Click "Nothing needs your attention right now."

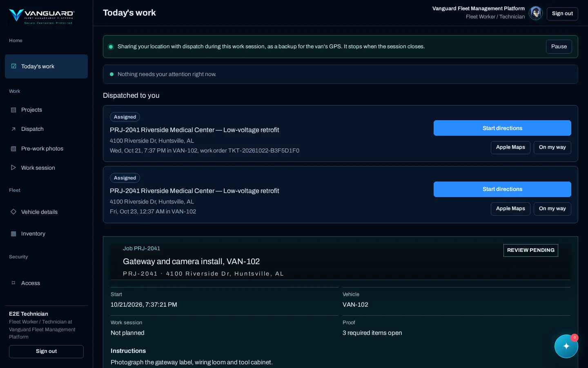click(x=167, y=74)
